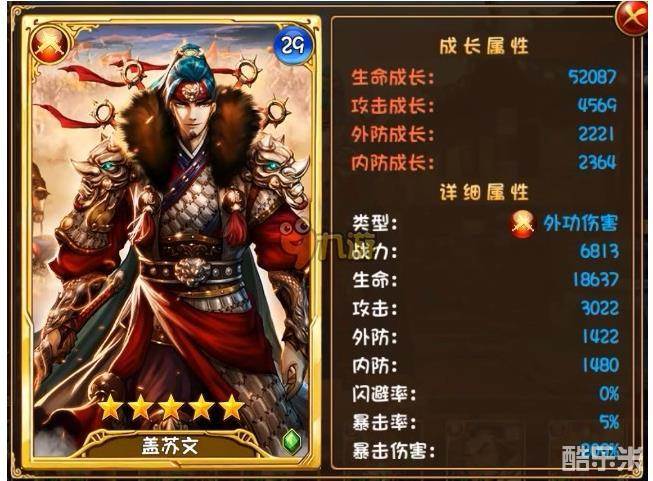Viewport: 653px width, 481px height.
Task: Select the third gold star rating
Action: (x=171, y=408)
